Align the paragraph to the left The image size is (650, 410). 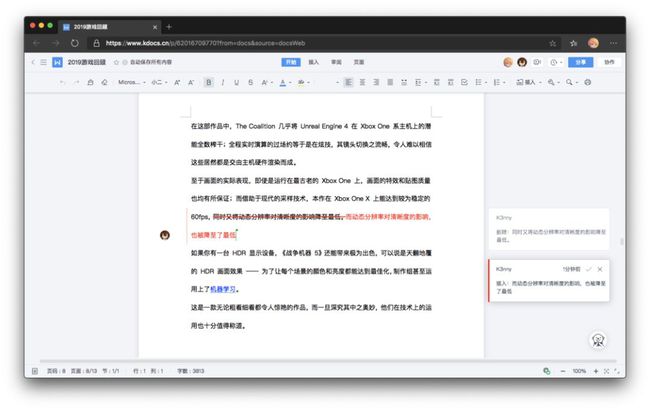click(349, 82)
